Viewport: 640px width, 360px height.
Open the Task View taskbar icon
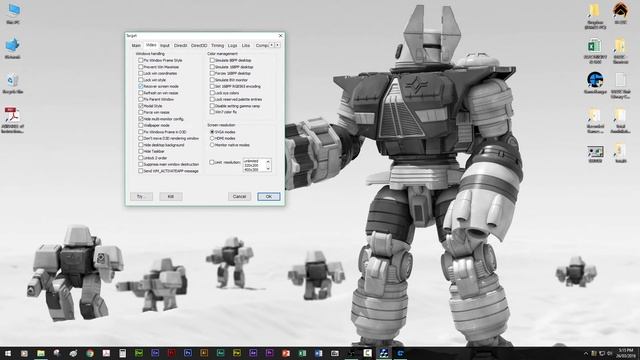pyautogui.click(x=24, y=353)
